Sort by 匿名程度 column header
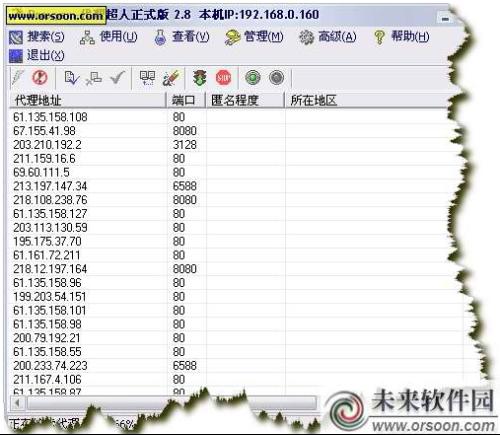 245,100
